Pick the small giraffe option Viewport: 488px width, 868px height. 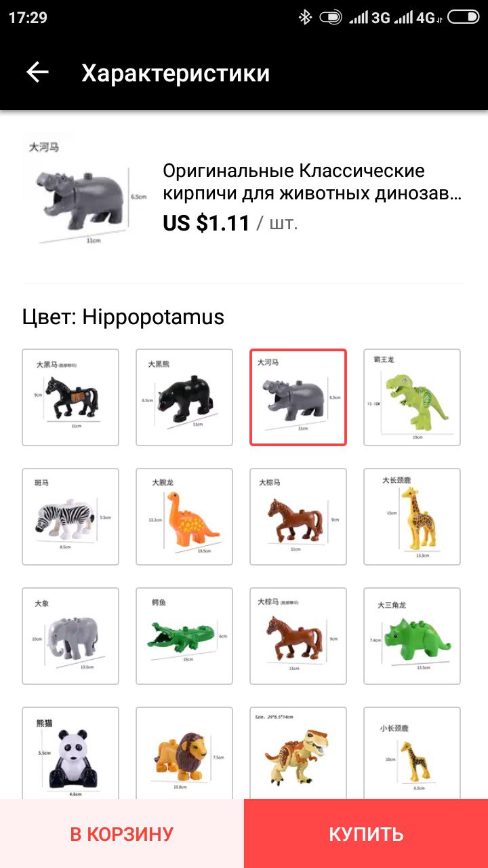(x=412, y=753)
